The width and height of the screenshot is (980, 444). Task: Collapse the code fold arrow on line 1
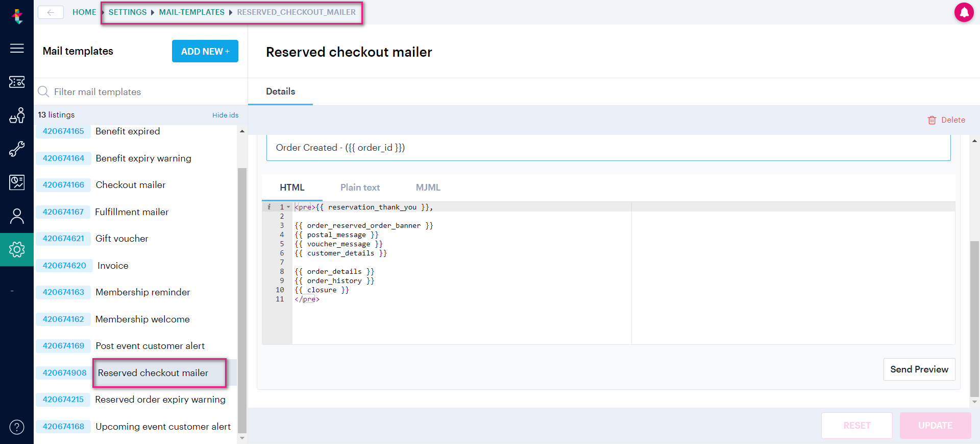(x=288, y=207)
